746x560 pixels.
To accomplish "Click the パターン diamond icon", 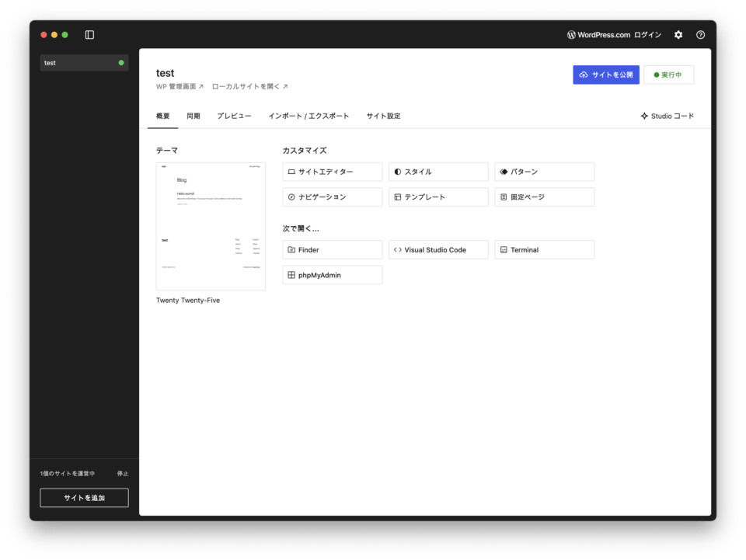I will click(x=504, y=172).
